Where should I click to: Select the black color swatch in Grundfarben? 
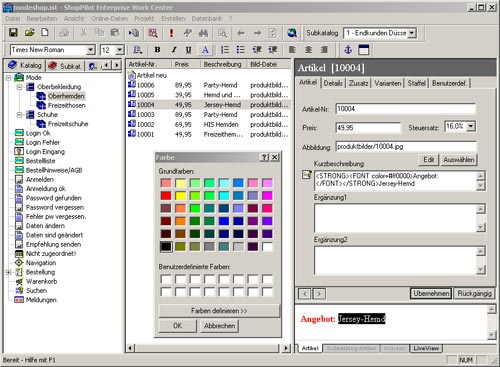coord(166,247)
